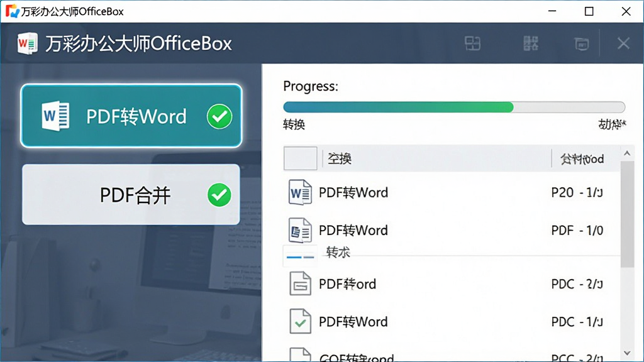
Task: Click the PDF - 1/0 value
Action: click(x=577, y=230)
